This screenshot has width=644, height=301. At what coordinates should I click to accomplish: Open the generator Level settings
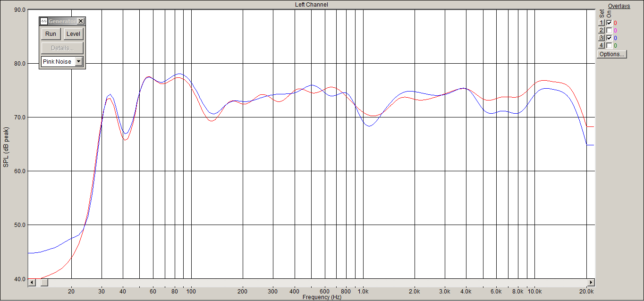pyautogui.click(x=73, y=34)
